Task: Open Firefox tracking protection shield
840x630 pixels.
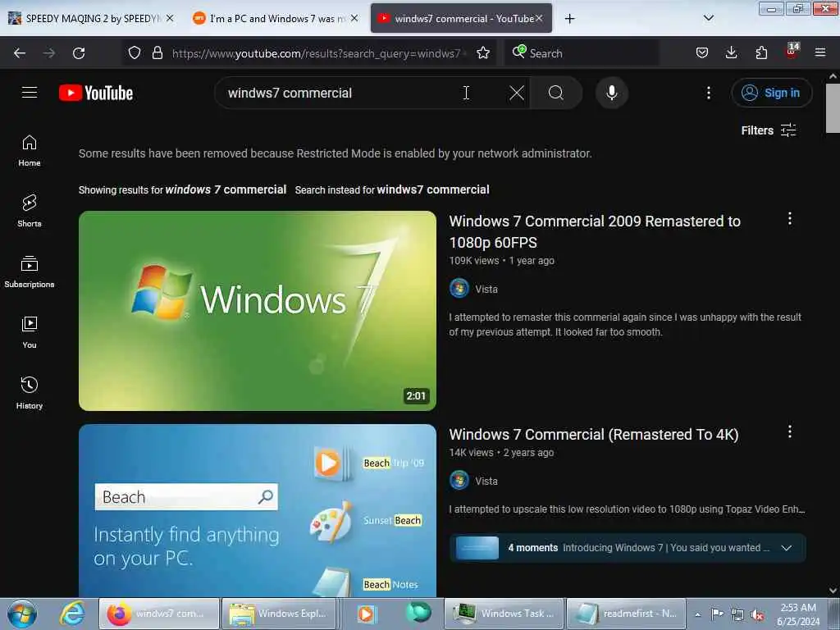Action: [x=135, y=52]
